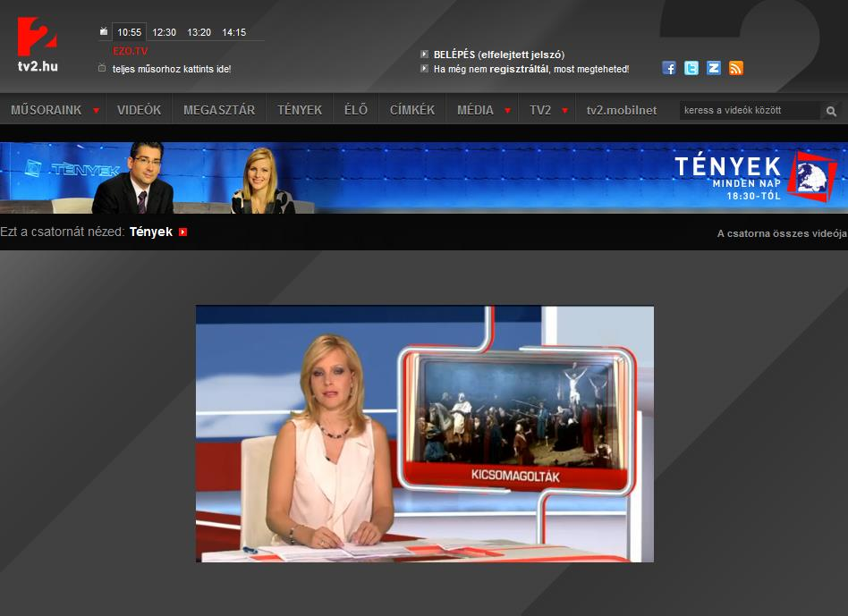
Task: Expand the TV2 dropdown arrow
Action: point(564,111)
